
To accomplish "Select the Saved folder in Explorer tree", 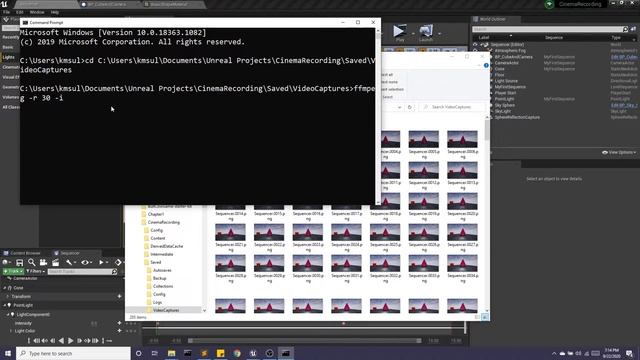I will pos(156,262).
